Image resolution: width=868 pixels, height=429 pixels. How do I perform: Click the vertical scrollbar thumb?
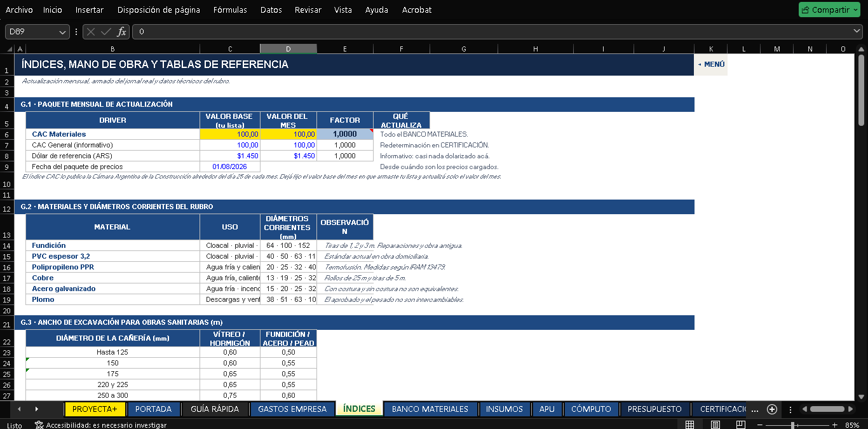861,89
